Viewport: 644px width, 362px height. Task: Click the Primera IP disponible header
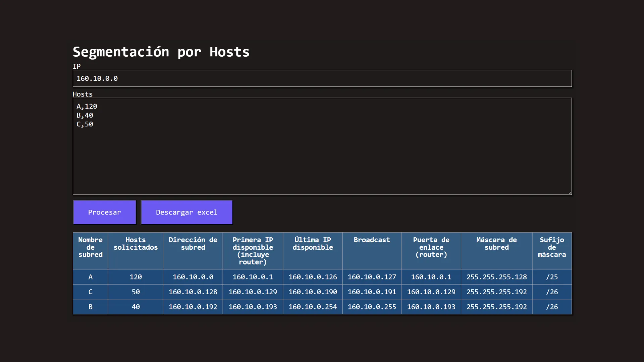click(253, 251)
